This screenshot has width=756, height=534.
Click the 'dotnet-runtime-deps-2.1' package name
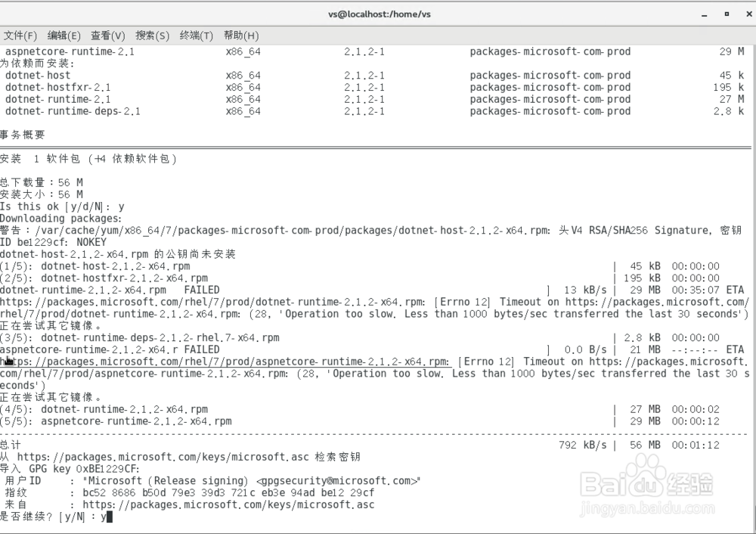(x=73, y=111)
